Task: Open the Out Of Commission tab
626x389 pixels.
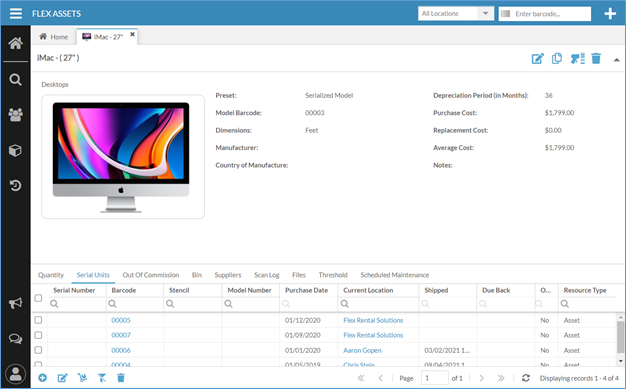Action: 151,275
